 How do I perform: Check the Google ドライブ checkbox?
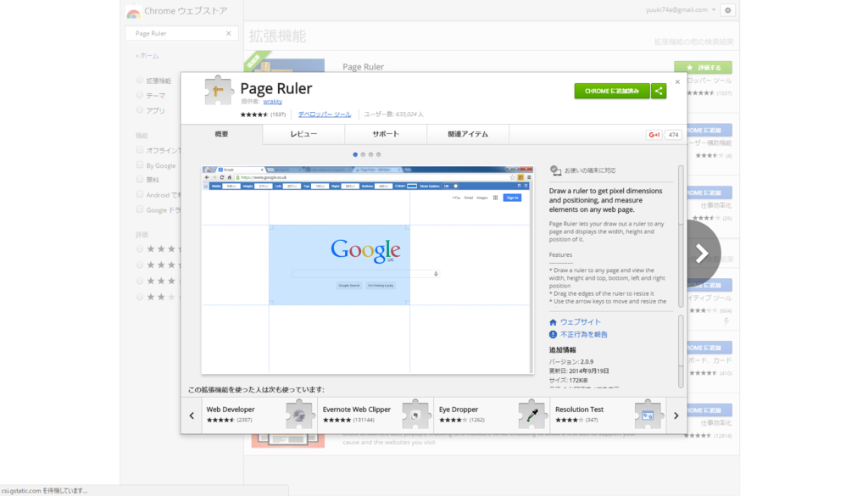[x=140, y=209]
